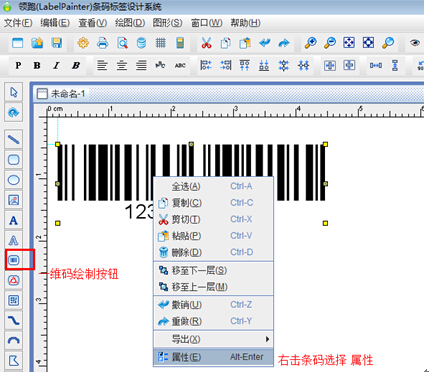Select the 1D barcode drawing tool
The height and width of the screenshot is (372, 429).
(x=14, y=260)
